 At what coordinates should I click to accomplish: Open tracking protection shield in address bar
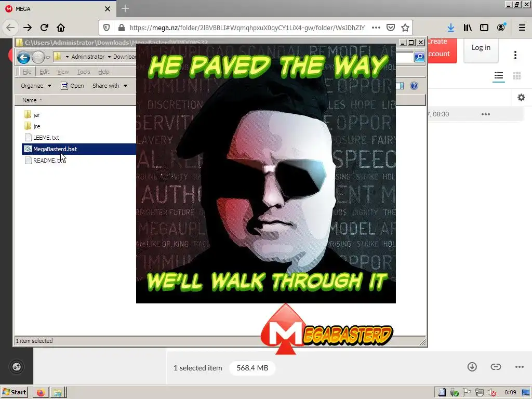point(107,28)
